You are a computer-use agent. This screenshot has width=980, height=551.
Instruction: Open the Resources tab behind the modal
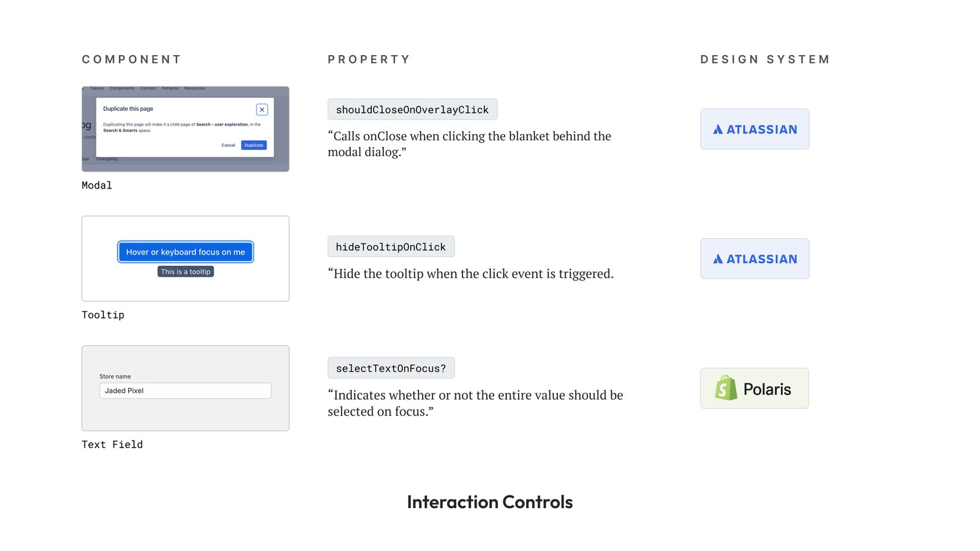click(x=195, y=89)
